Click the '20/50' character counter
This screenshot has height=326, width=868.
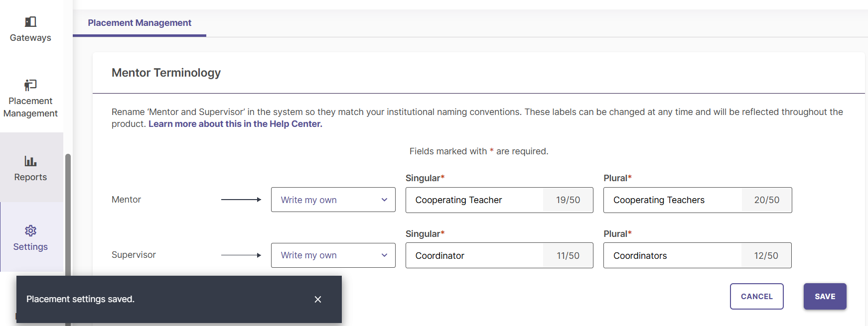tap(767, 200)
